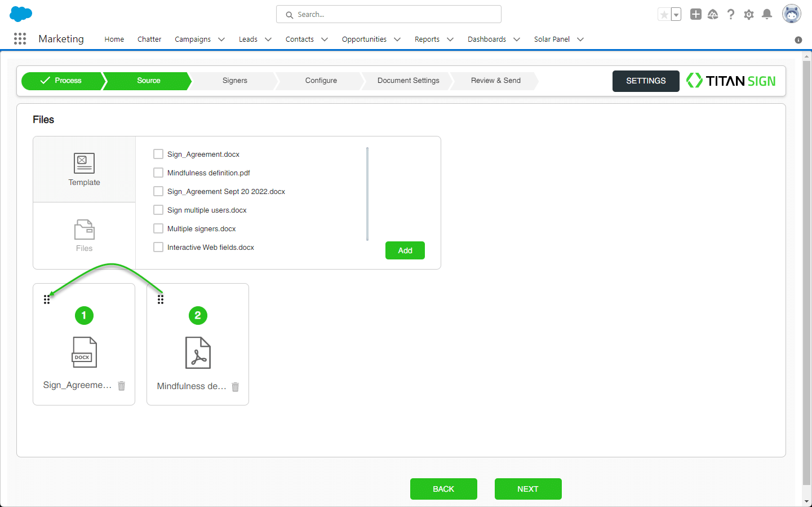Viewport: 812px width, 507px height.
Task: Jump to the Document Settings step
Action: [409, 81]
